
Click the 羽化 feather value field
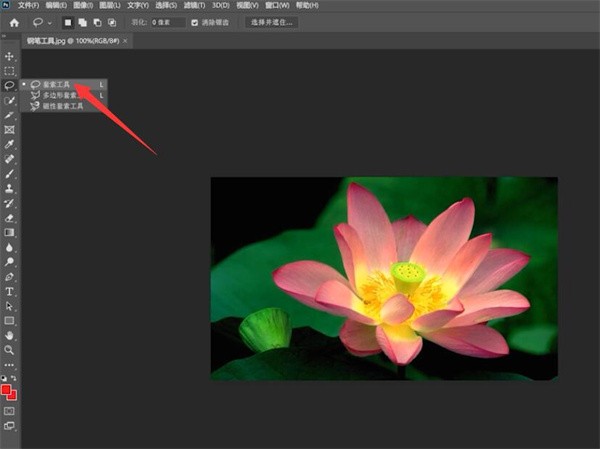click(x=168, y=23)
